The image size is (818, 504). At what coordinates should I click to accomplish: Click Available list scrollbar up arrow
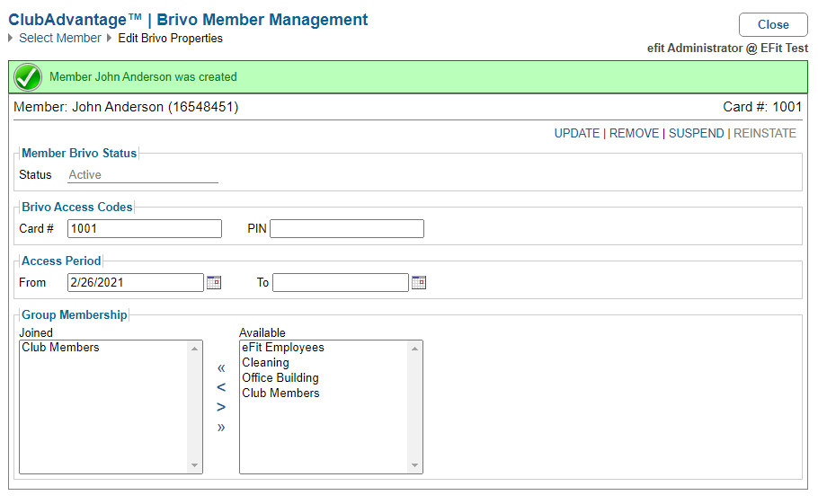pyautogui.click(x=414, y=349)
